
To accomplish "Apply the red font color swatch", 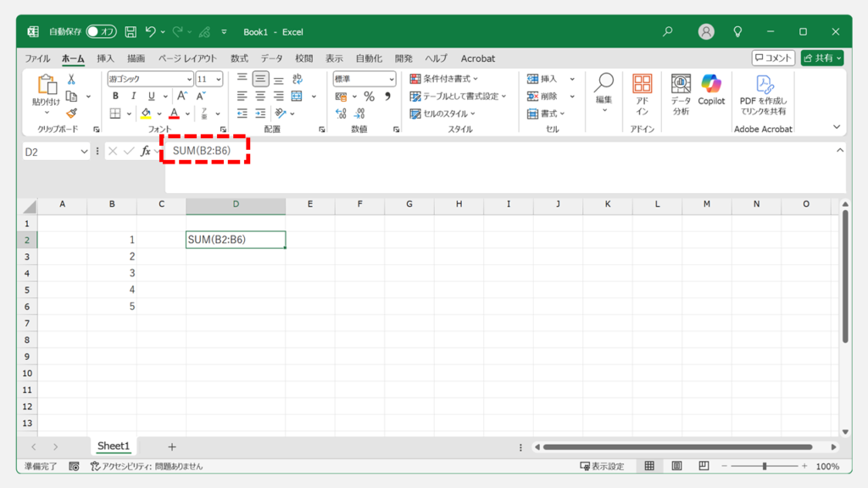I will pyautogui.click(x=175, y=114).
